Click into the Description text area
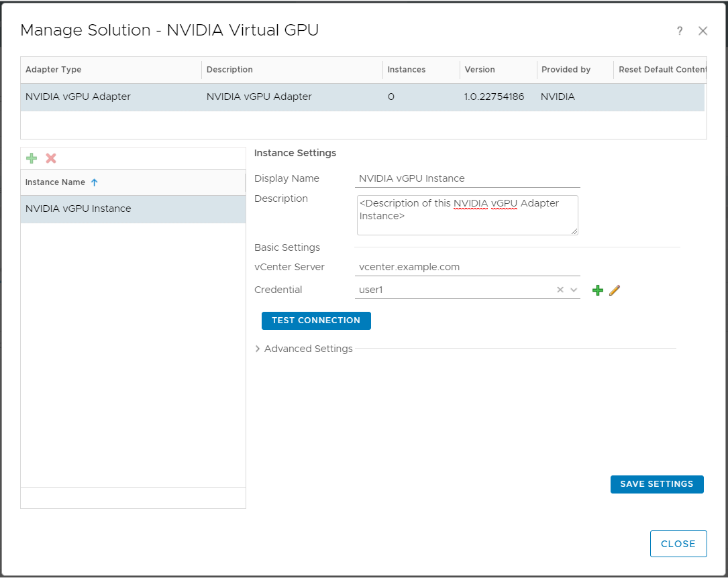The height and width of the screenshot is (578, 728). tap(467, 215)
